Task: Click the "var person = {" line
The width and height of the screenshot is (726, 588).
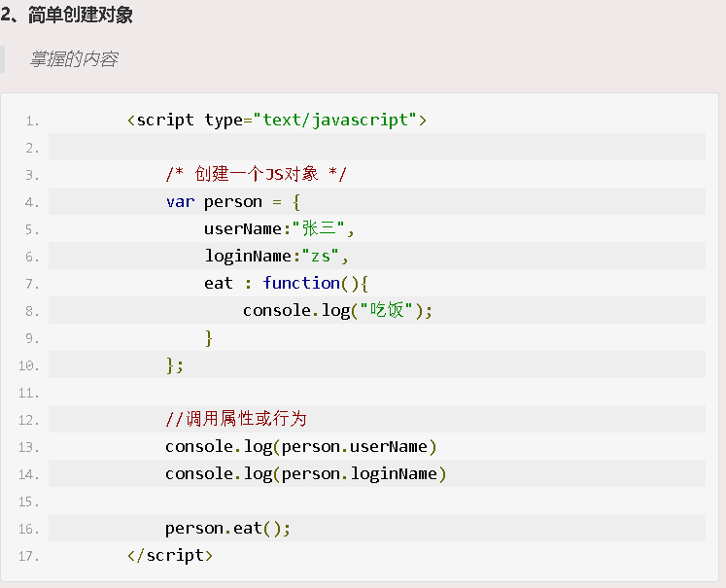Action: tap(233, 201)
